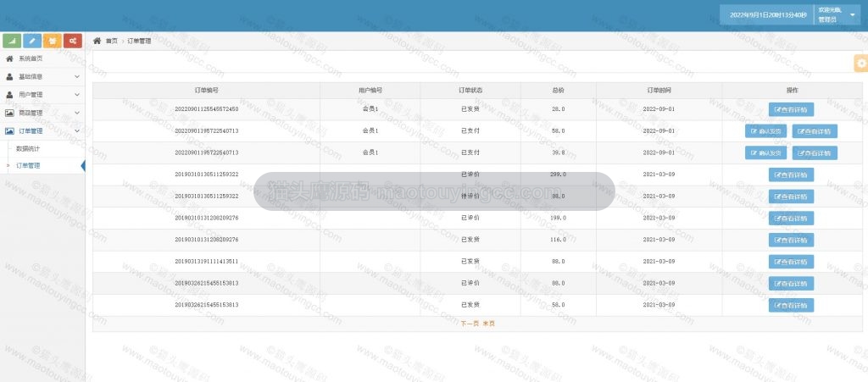
Task: Click date 2022-09-01 in the 28.0 order row
Action: [x=659, y=109]
